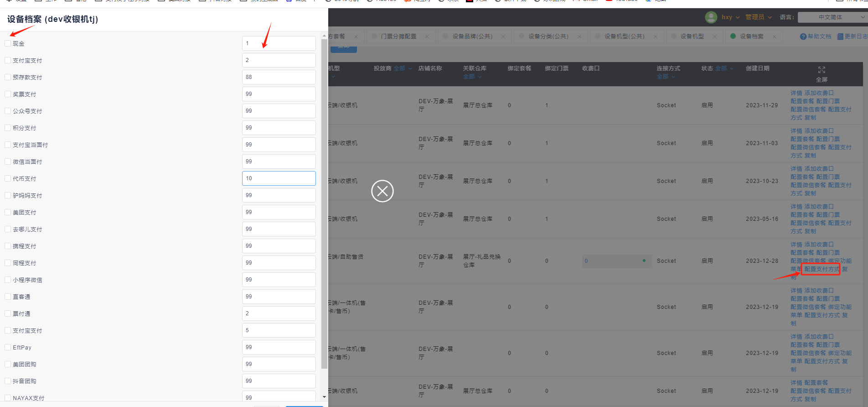Click the 店铺名称 column header
This screenshot has height=407, width=868.
pyautogui.click(x=430, y=68)
